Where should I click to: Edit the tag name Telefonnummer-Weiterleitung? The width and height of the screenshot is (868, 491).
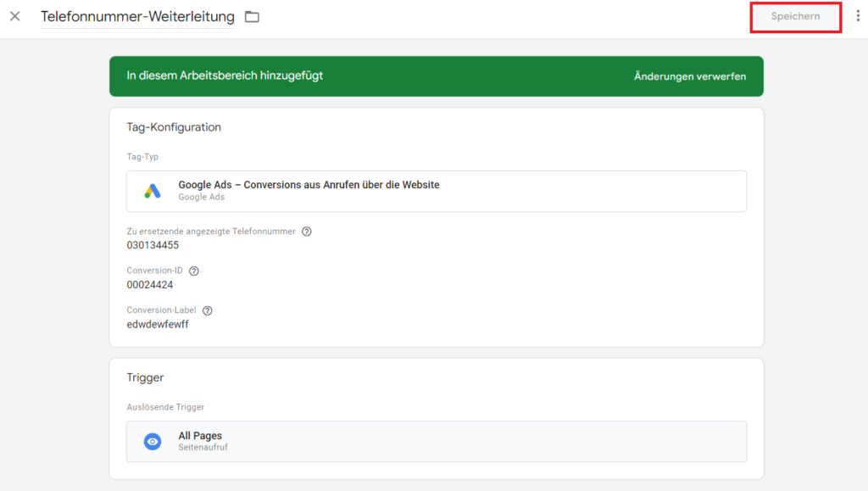click(137, 17)
